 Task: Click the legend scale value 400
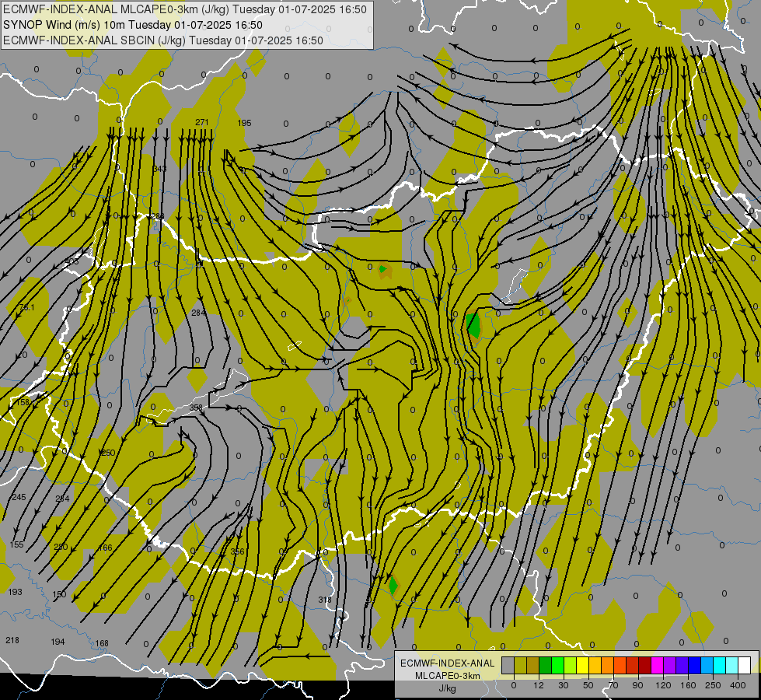coord(738,685)
